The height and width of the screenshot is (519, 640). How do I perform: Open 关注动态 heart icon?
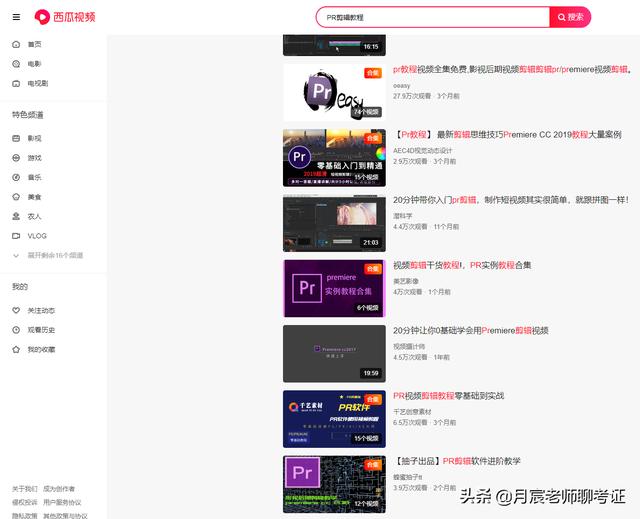(16, 311)
